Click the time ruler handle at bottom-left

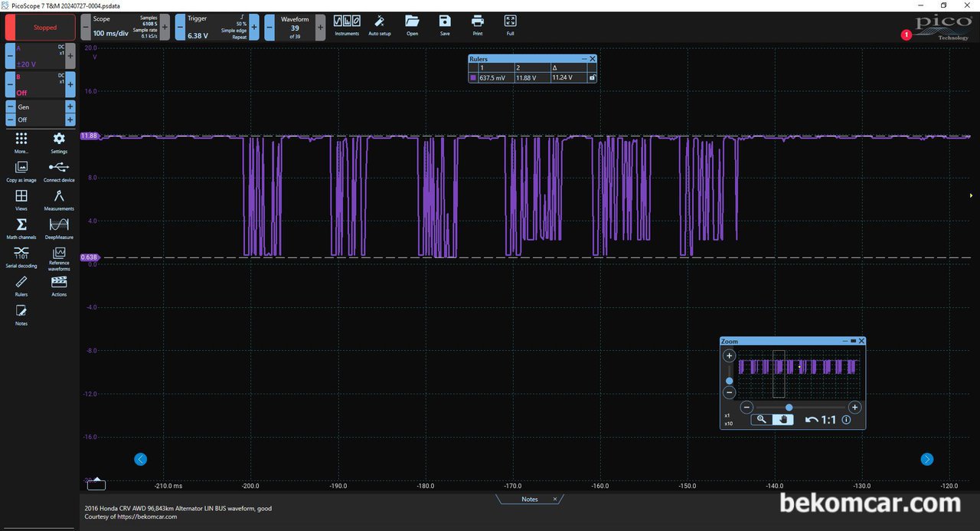pos(96,484)
